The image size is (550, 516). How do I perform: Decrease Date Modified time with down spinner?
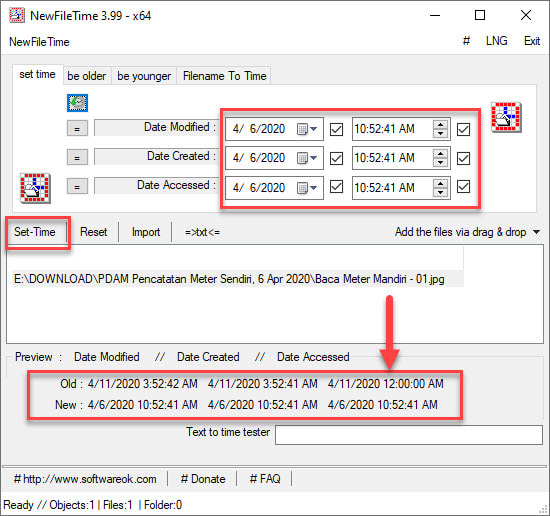click(440, 133)
